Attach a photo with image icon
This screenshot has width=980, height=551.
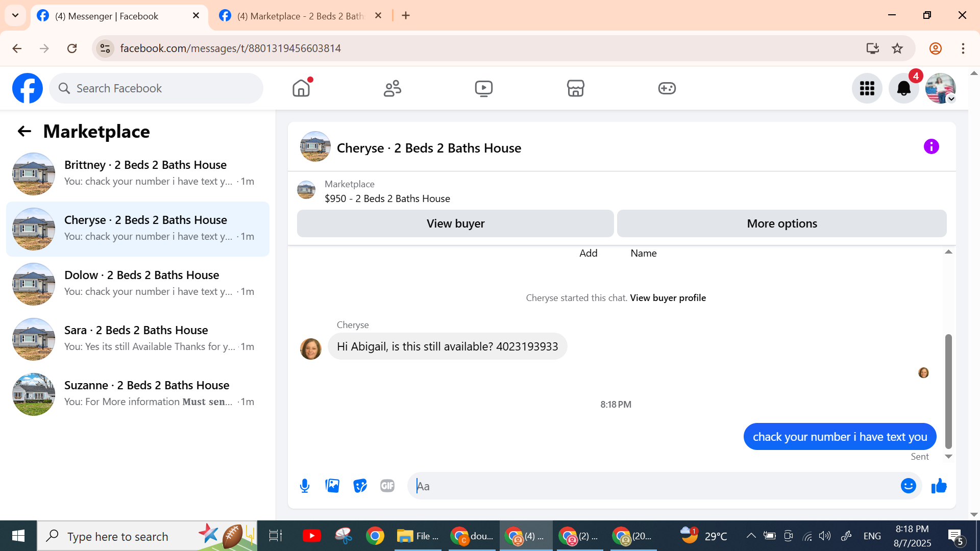click(x=332, y=486)
